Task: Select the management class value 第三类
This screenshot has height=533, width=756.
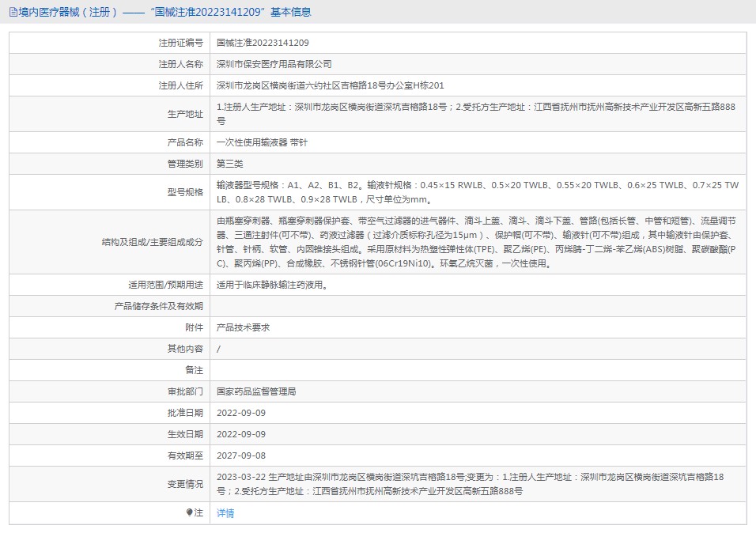Action: (x=230, y=164)
